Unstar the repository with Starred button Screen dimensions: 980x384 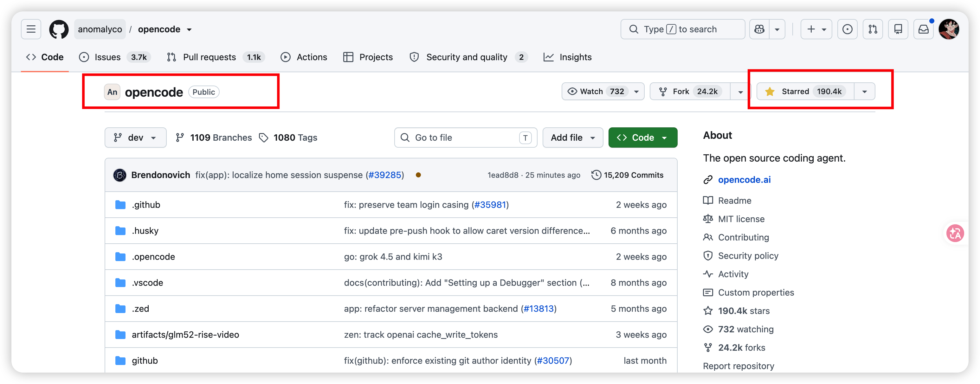805,92
